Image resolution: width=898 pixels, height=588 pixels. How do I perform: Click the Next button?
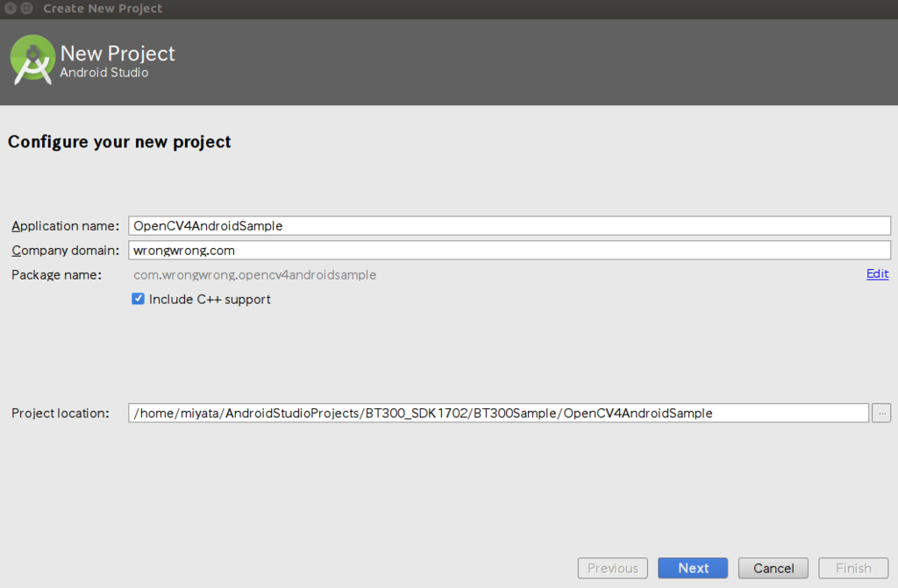(693, 568)
